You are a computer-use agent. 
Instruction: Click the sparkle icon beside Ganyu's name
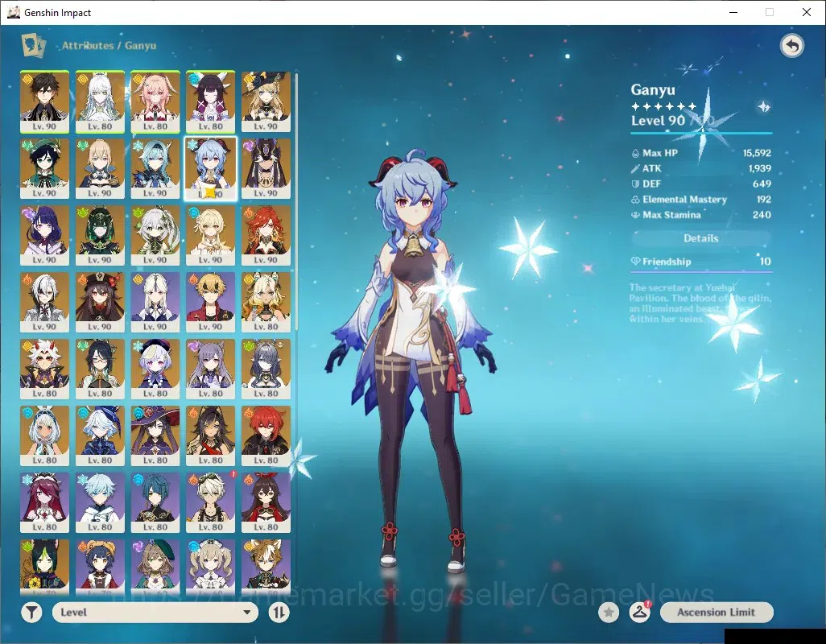(763, 107)
